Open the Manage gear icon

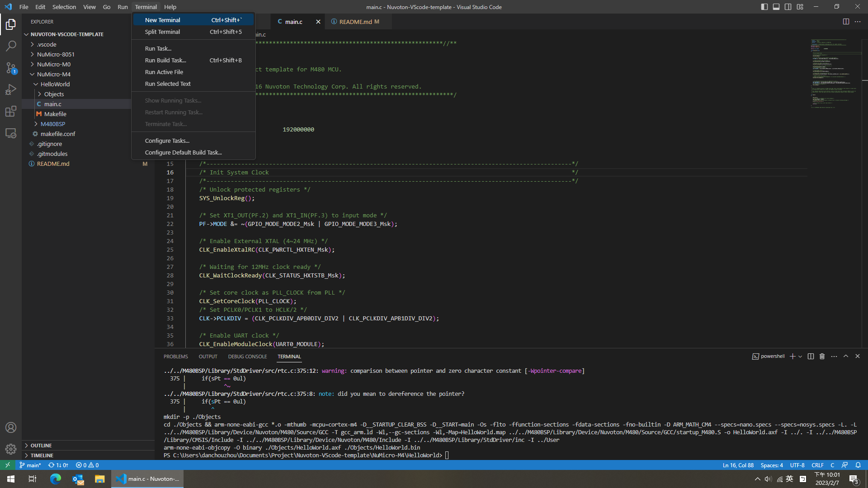[x=11, y=449]
